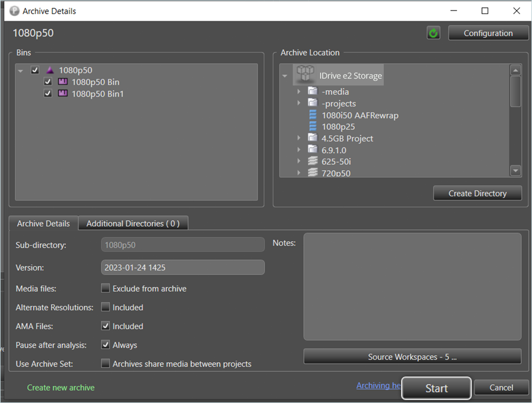Viewport: 532px width, 403px height.
Task: Click the 1080p50 Bin1 icon
Action: 63,93
